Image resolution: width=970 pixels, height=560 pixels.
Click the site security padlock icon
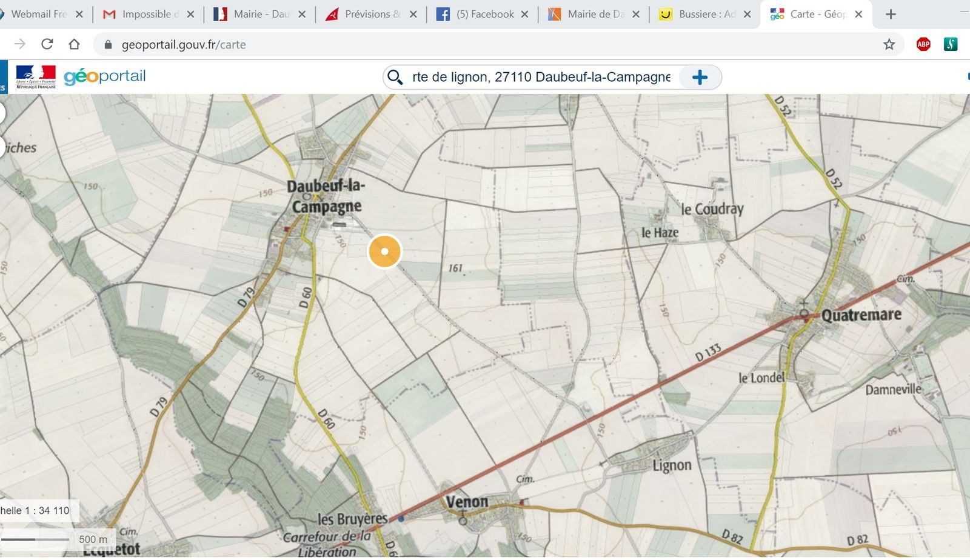[108, 44]
